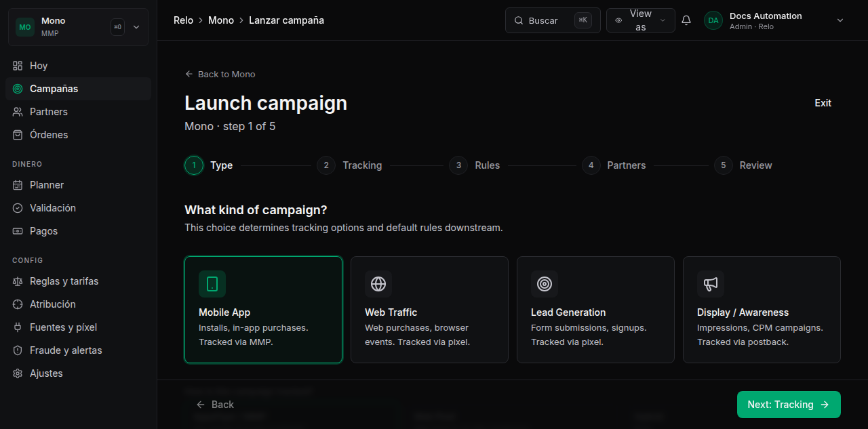
Task: Click Next: Tracking button
Action: click(789, 405)
